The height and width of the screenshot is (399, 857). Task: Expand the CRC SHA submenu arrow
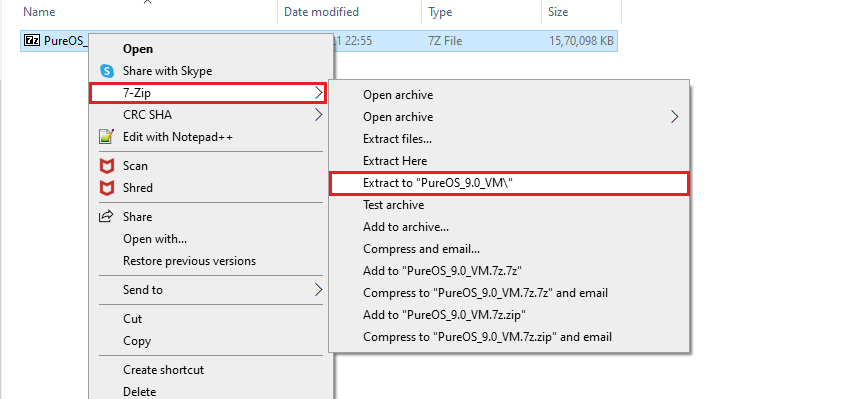coord(319,115)
